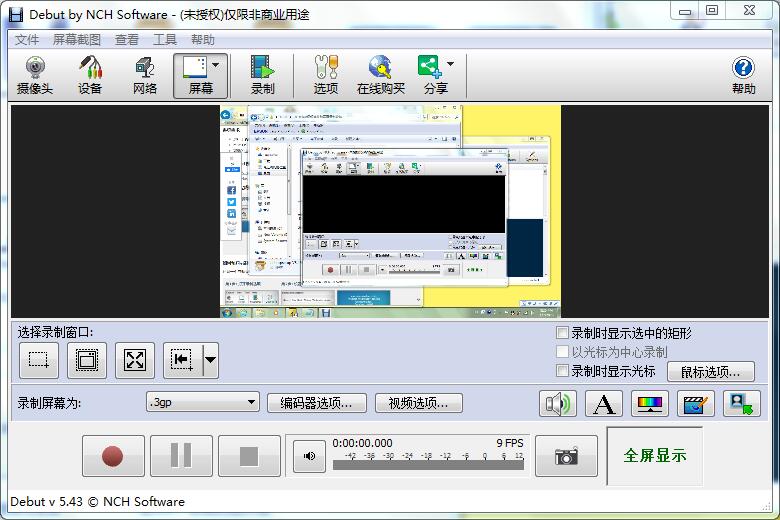Image resolution: width=780 pixels, height=520 pixels.
Task: Open the .3gp output format dropdown
Action: click(x=202, y=402)
